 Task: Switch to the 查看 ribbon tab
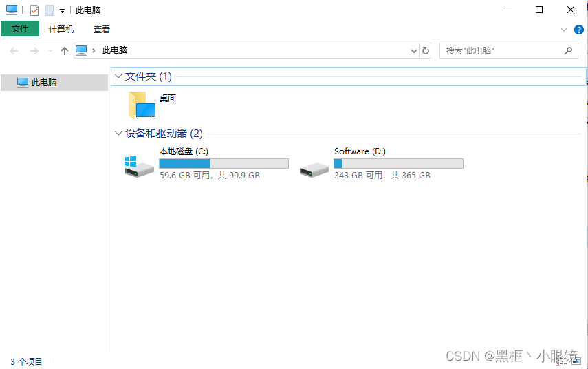[x=102, y=30]
